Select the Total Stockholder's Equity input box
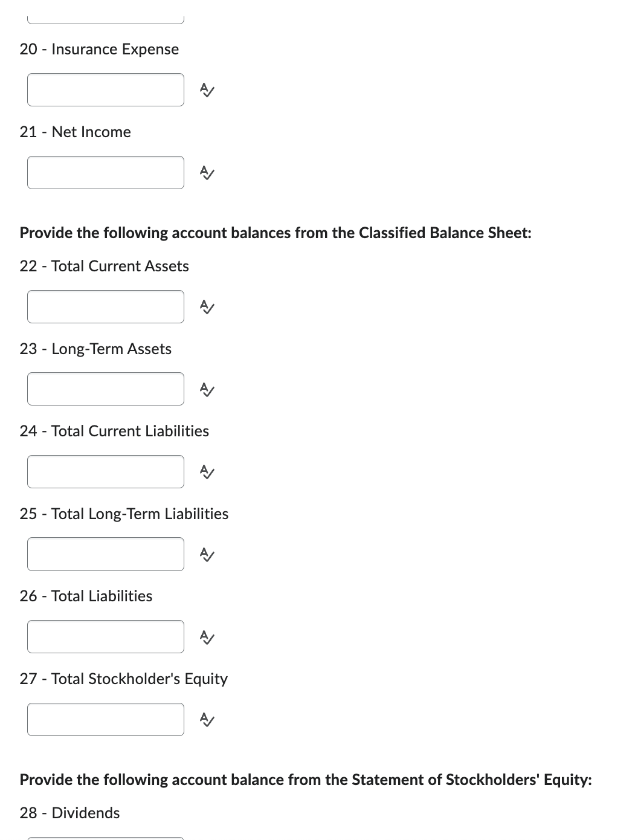This screenshot has width=632, height=840. click(x=105, y=719)
